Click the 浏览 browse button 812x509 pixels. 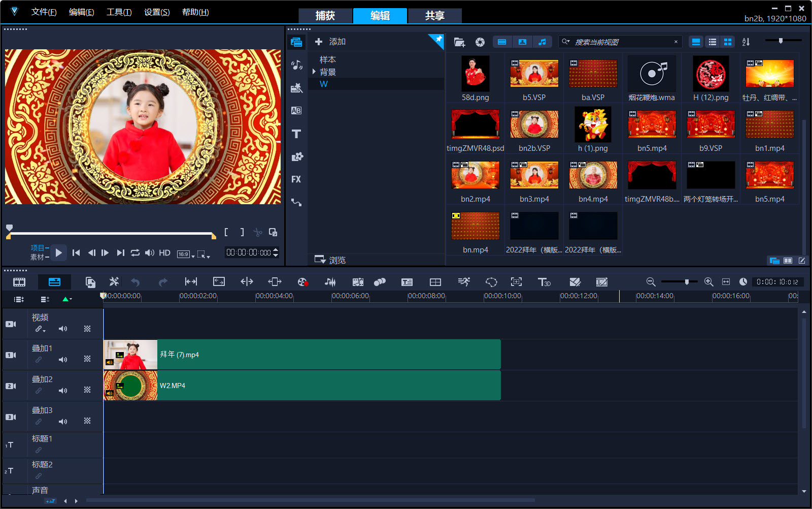click(x=330, y=260)
